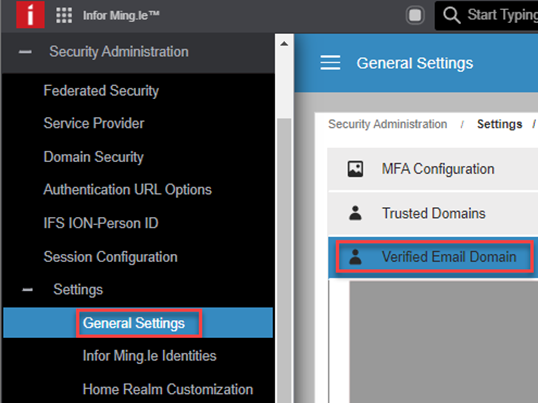Viewport: 538px width, 403px height.
Task: Click the rounded square icon beside search
Action: [415, 15]
